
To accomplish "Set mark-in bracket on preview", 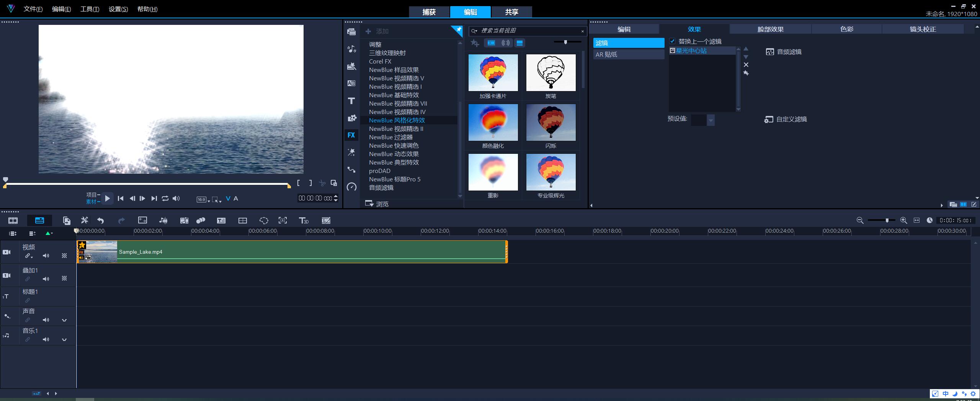I will click(299, 183).
